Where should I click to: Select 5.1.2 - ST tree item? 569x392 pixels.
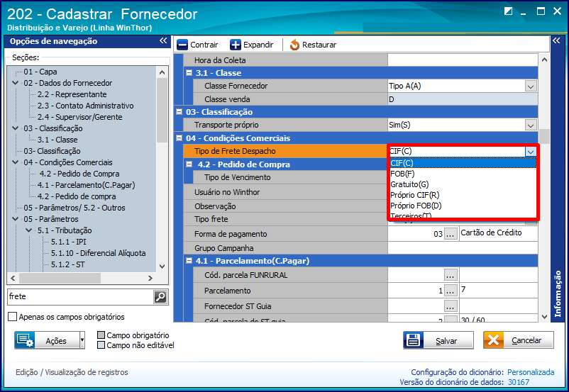click(x=67, y=264)
